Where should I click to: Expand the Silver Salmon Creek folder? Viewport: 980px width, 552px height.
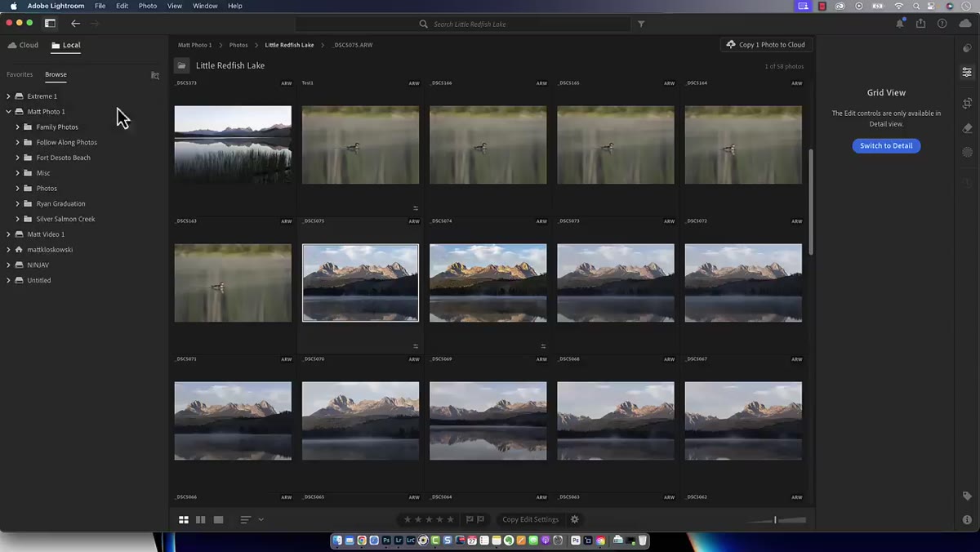[17, 219]
